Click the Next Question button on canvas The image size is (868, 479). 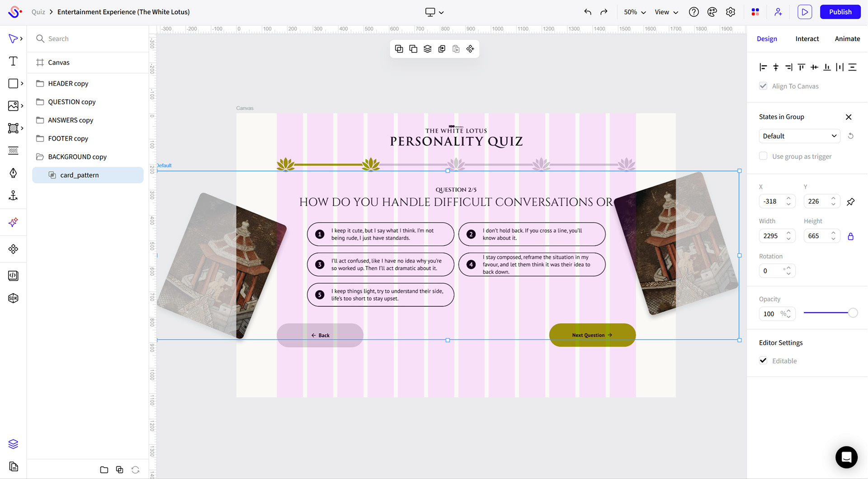(x=592, y=335)
